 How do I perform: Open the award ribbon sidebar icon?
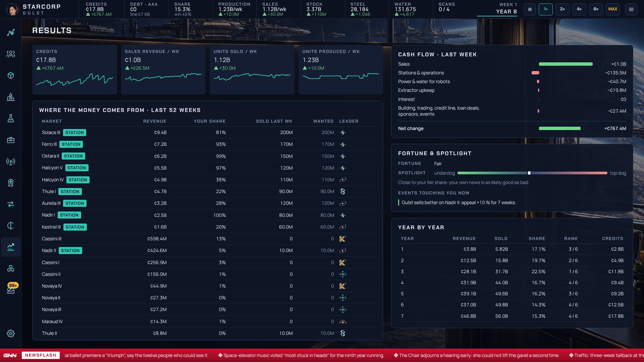11,183
